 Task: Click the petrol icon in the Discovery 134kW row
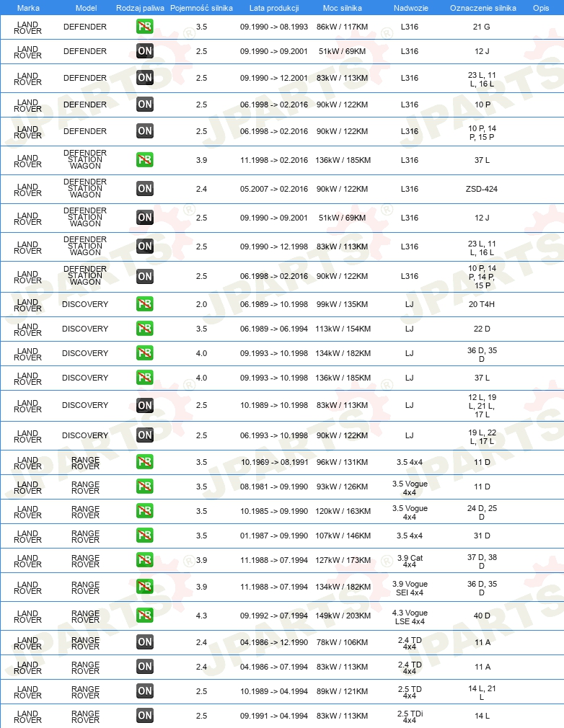point(144,353)
